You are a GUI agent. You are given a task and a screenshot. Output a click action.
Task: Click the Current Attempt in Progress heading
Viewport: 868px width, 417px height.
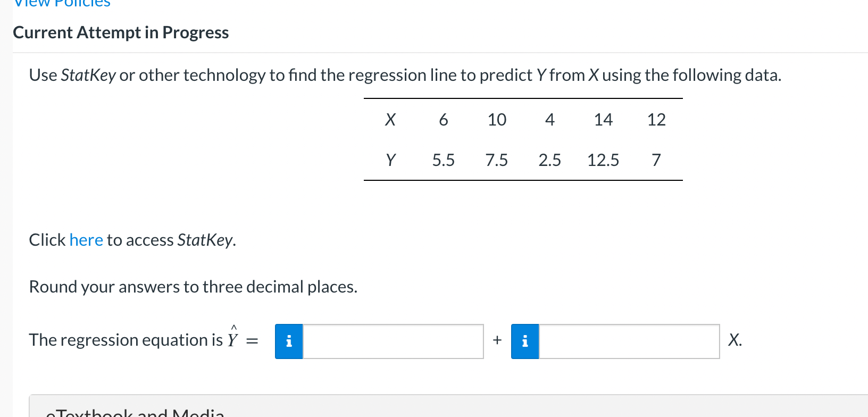click(121, 32)
